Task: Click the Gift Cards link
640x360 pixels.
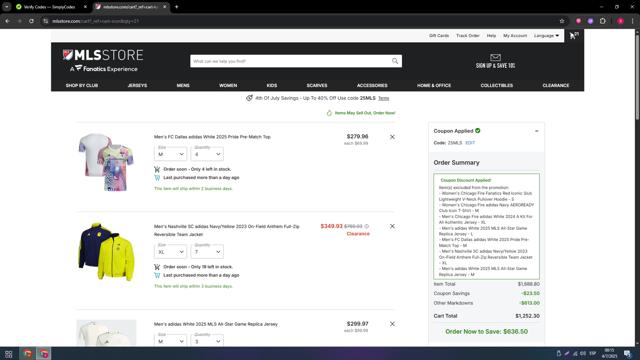Action: click(x=439, y=36)
